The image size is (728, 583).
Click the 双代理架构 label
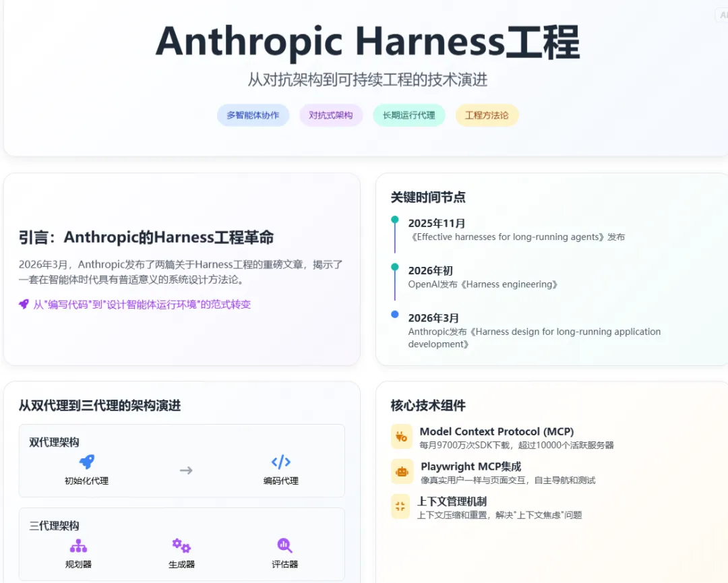55,442
